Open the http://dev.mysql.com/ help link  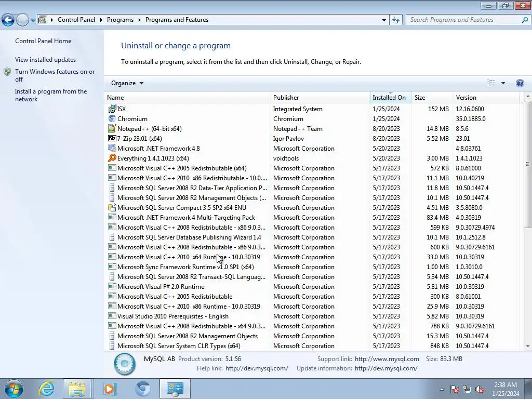(257, 368)
